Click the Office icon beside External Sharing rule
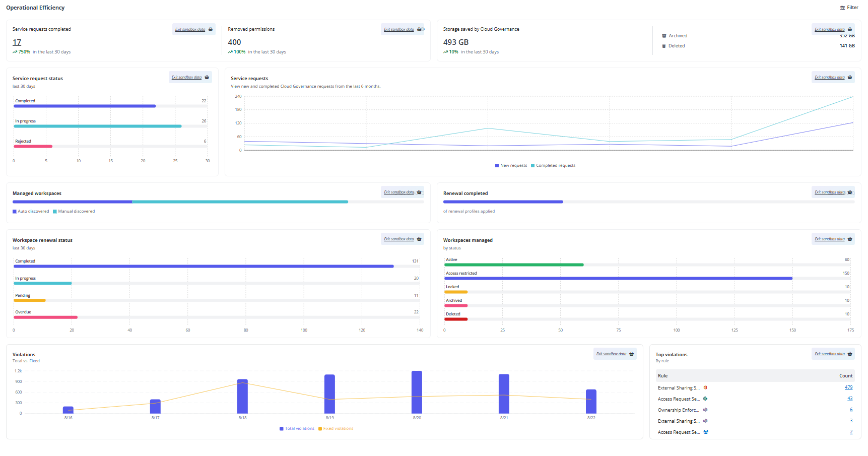Screen dimensions: 868x456 [705, 388]
